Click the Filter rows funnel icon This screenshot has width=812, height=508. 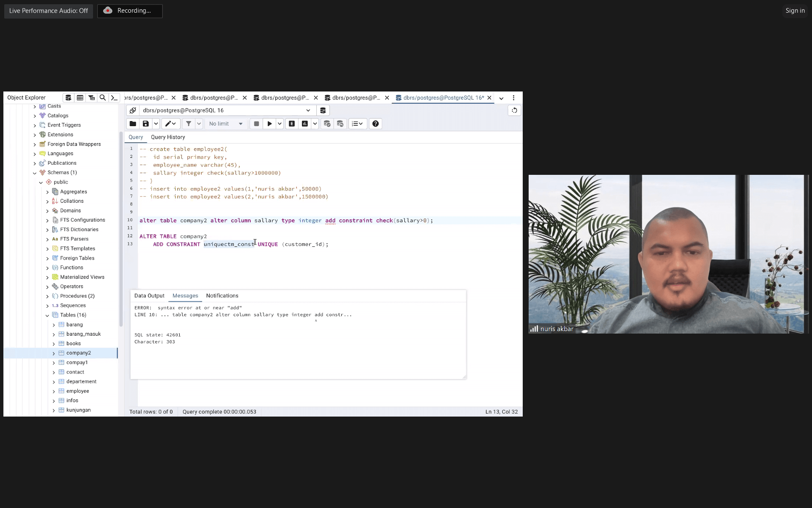click(x=189, y=124)
